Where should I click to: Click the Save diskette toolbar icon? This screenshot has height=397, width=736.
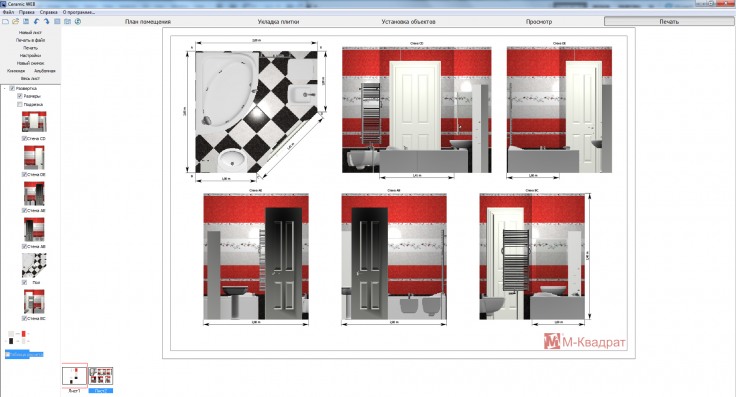[x=26, y=22]
